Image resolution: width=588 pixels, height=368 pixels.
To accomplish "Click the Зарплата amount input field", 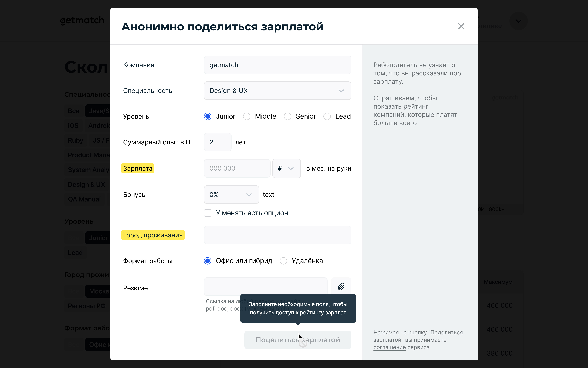I will coord(237,168).
